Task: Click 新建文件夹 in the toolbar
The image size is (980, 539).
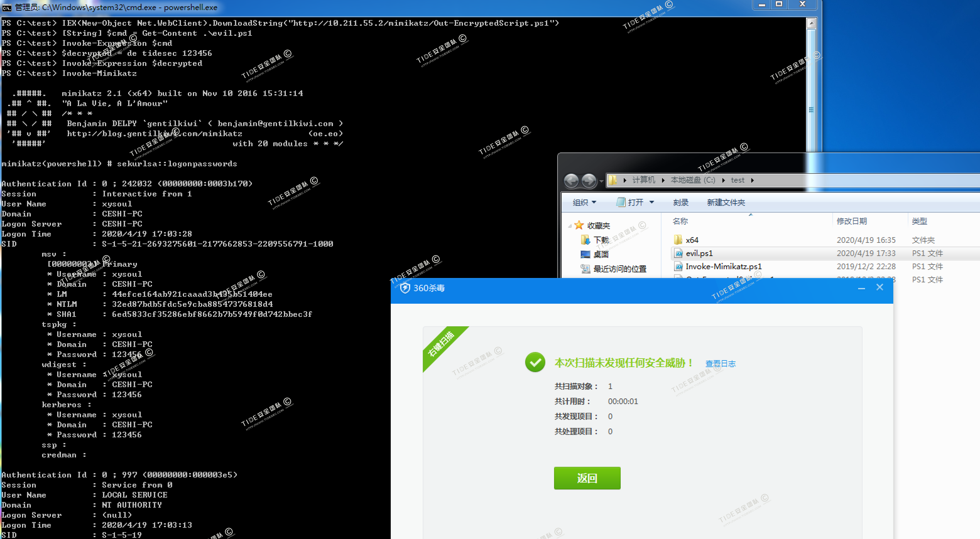Action: 726,202
